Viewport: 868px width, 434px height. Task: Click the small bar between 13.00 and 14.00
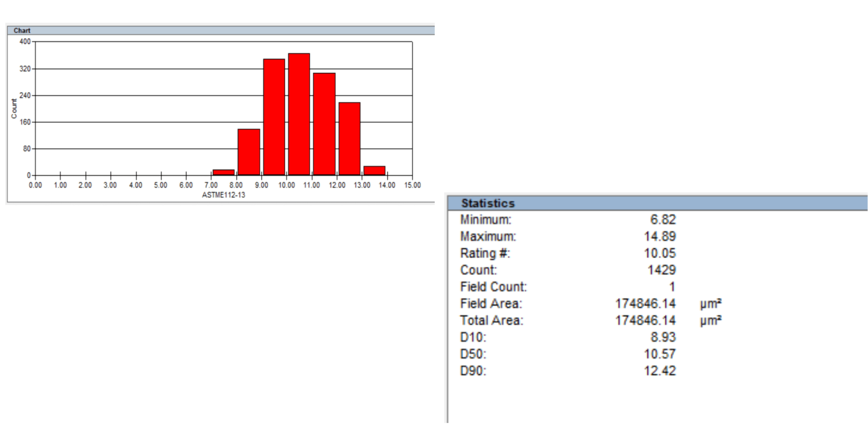click(x=374, y=170)
